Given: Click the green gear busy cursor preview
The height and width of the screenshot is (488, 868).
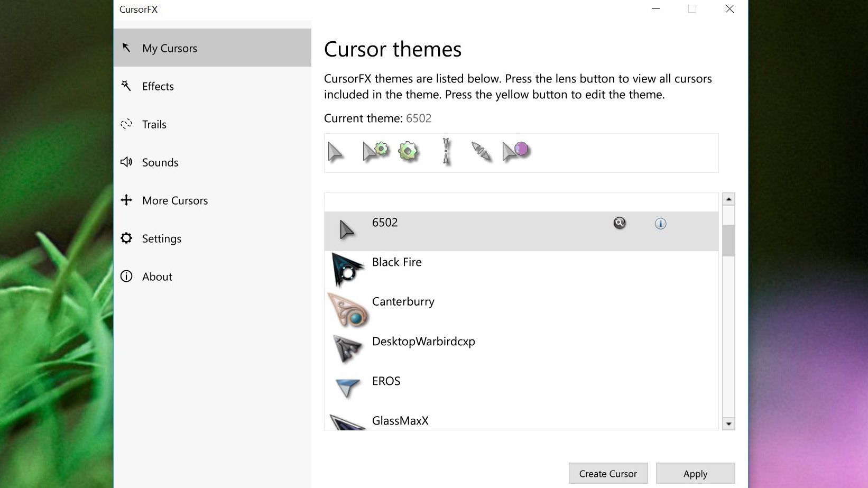Looking at the screenshot, I should click(x=408, y=152).
